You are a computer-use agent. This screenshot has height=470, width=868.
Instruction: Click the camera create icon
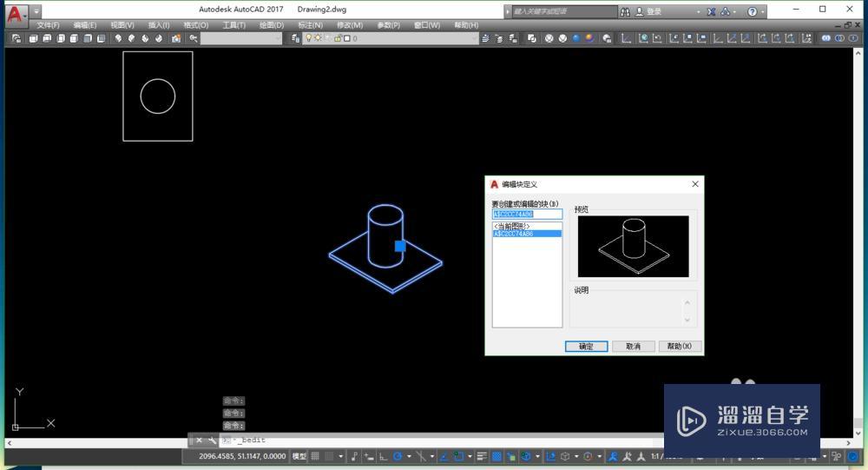(x=176, y=38)
